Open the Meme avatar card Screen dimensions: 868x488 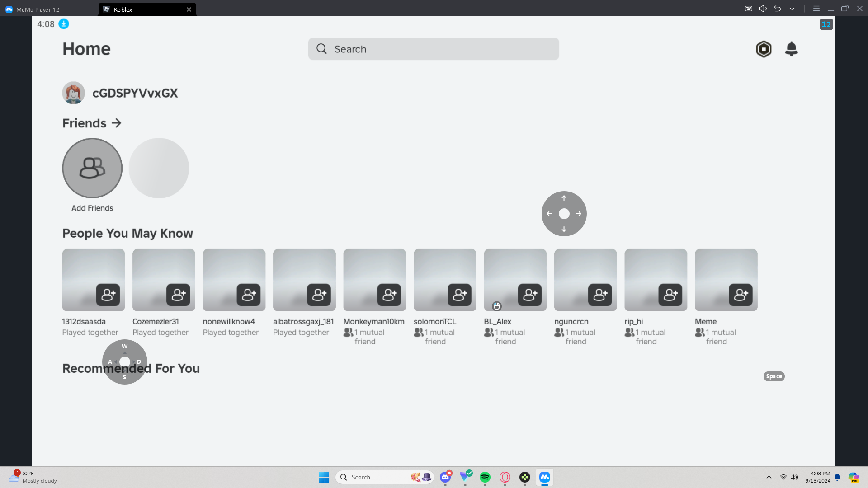(x=726, y=280)
